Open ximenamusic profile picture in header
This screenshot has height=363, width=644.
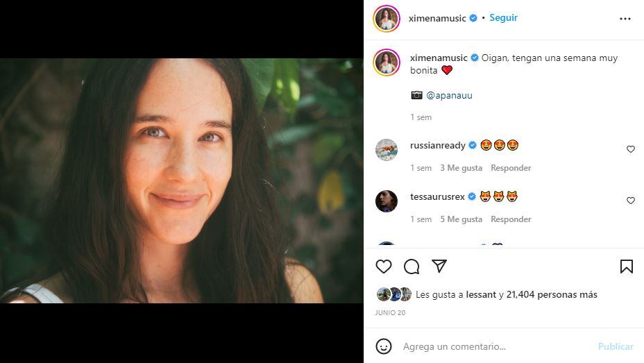click(x=387, y=19)
